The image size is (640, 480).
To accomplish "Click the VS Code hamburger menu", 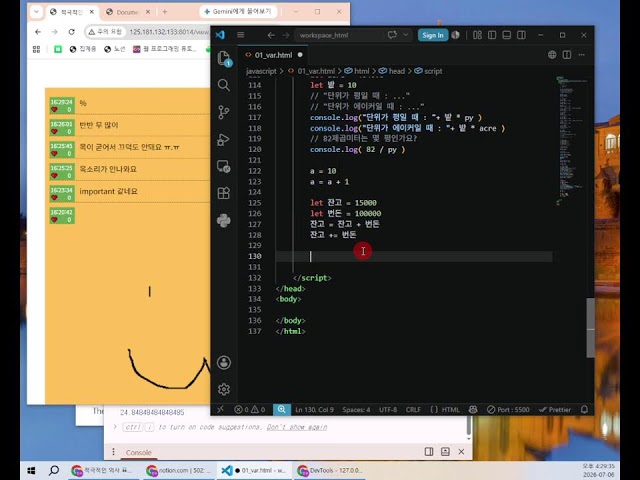I will 240,35.
